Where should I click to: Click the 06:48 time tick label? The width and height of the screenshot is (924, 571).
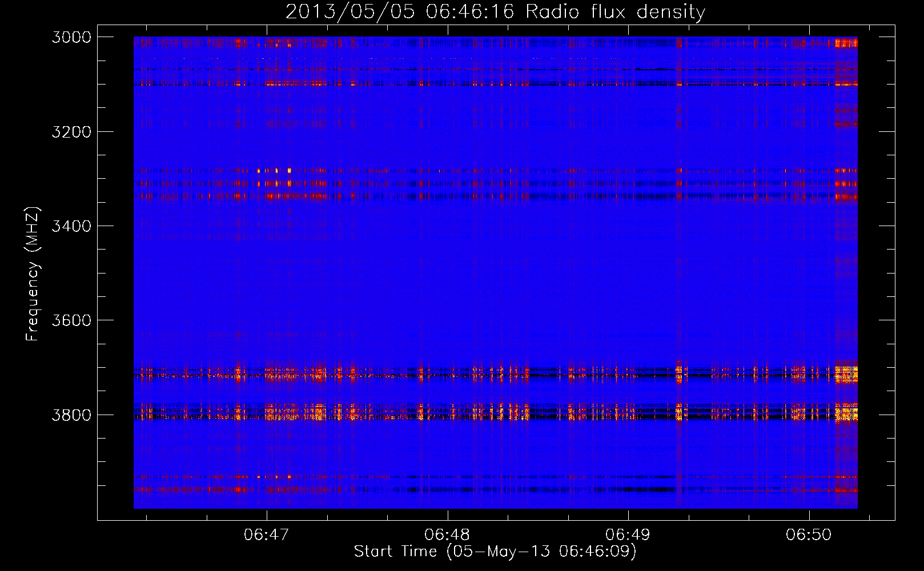coord(447,534)
